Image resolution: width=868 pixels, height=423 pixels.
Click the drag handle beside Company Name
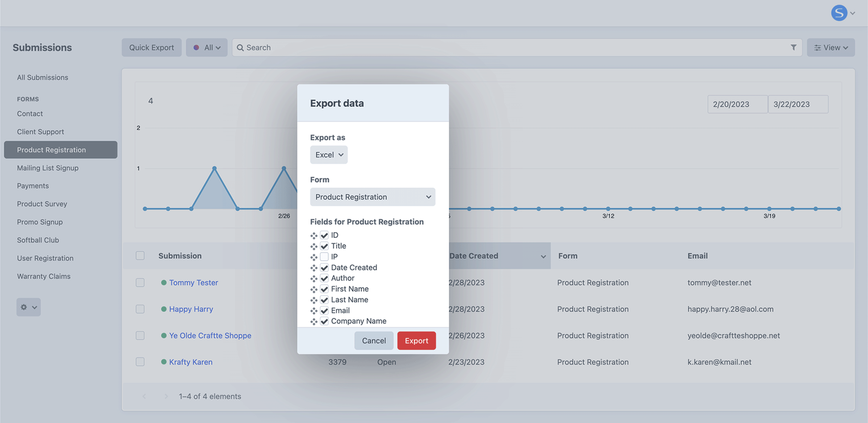[314, 321]
